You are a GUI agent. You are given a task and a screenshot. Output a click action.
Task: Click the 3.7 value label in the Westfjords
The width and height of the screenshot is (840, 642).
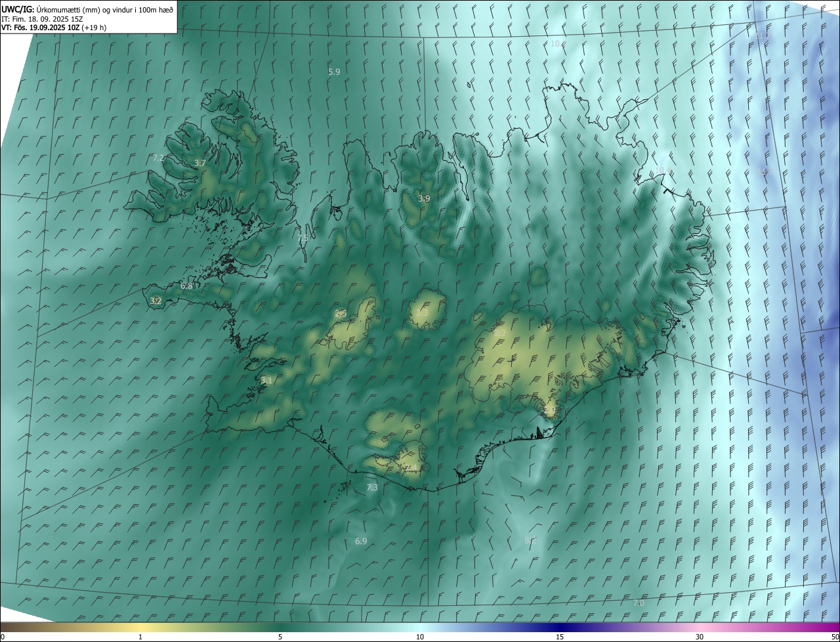[x=200, y=163]
